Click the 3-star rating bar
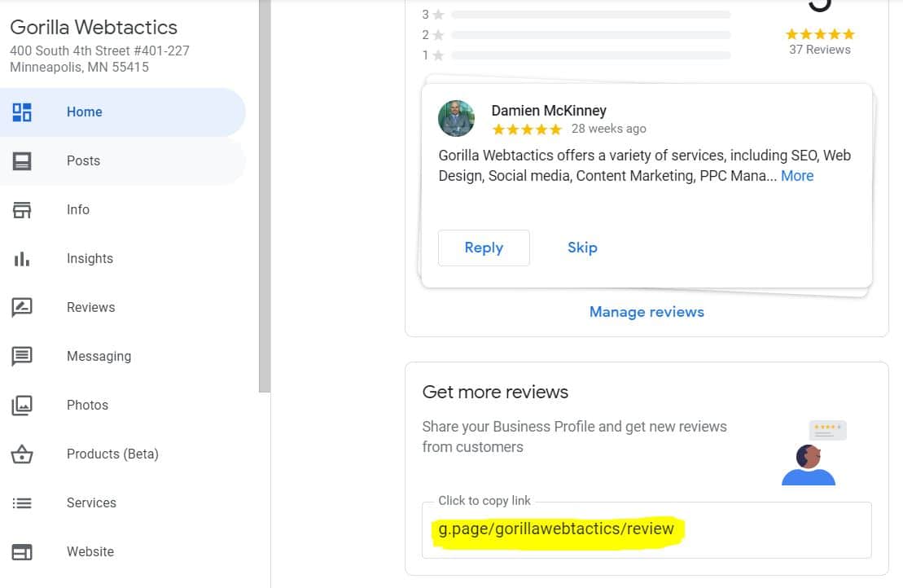Image resolution: width=903 pixels, height=588 pixels. (591, 15)
